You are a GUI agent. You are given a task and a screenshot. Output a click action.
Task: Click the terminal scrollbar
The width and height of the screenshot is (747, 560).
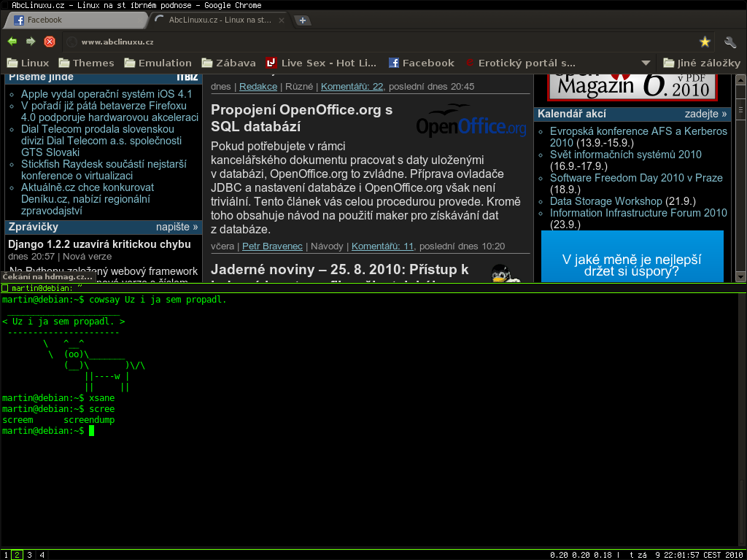coord(742,419)
